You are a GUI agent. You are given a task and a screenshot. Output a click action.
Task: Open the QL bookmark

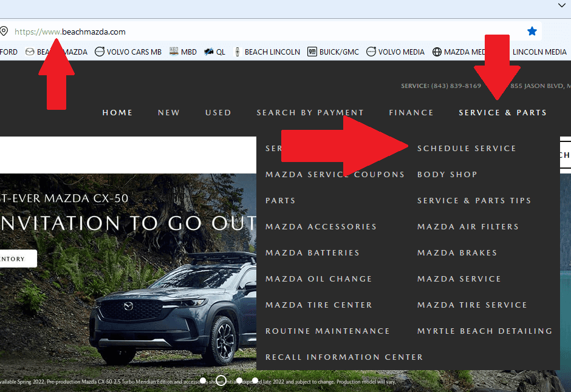214,52
